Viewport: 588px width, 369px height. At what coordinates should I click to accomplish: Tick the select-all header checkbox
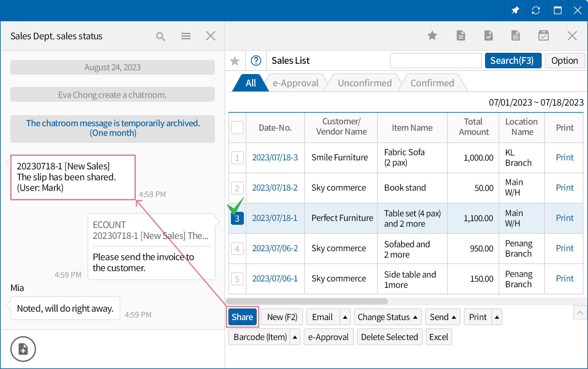coord(237,128)
